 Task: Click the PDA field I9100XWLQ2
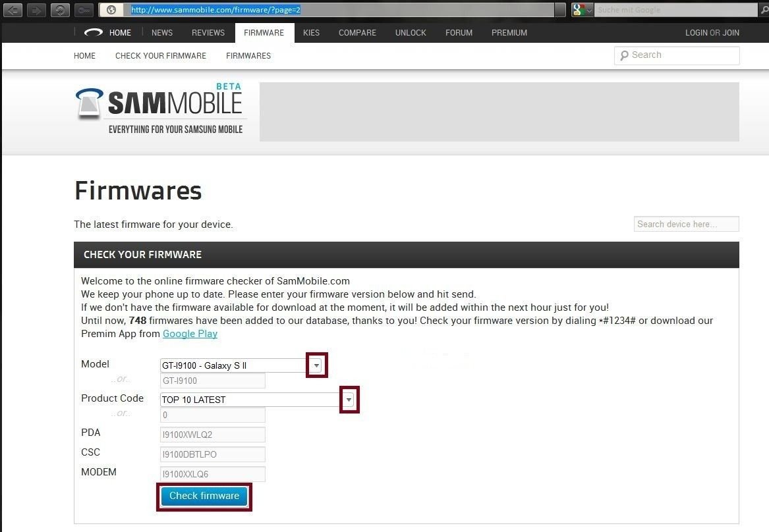213,435
